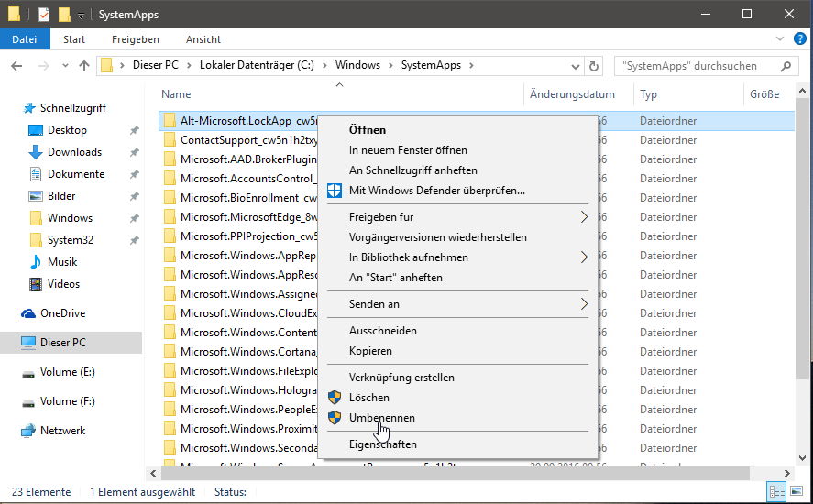
Task: Open the quick access toolbar customize dropdown
Action: click(x=81, y=15)
